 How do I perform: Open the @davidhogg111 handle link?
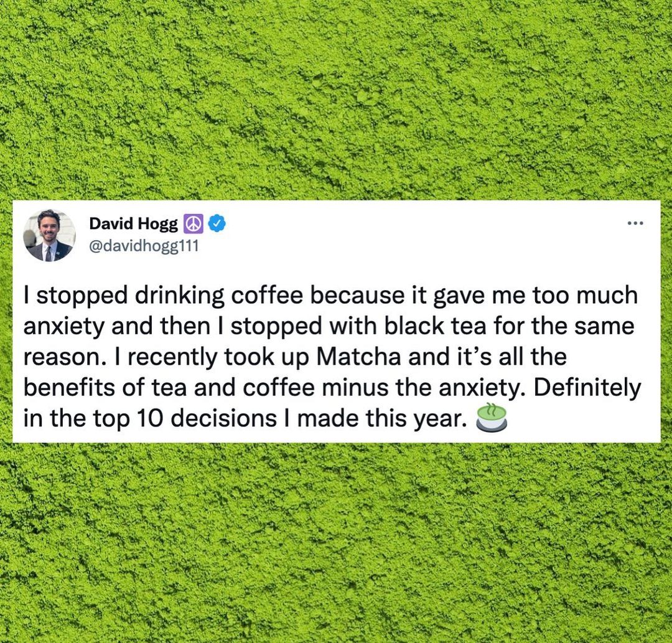pos(144,246)
